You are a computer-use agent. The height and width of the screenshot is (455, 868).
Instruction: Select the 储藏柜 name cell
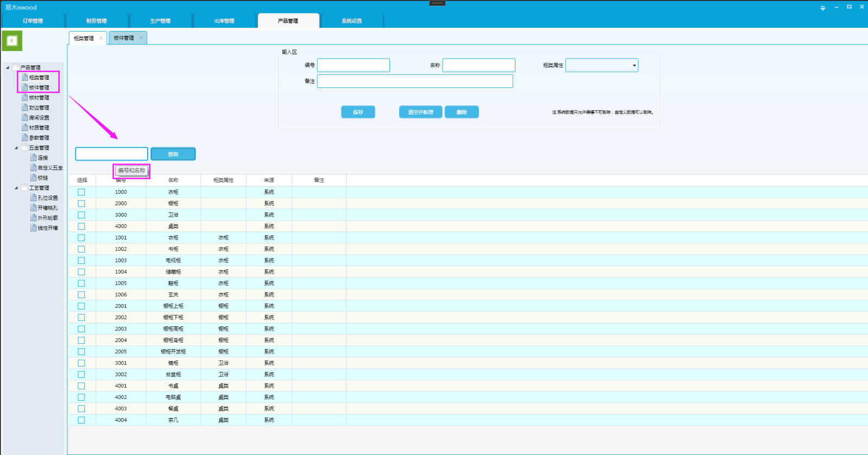[173, 272]
